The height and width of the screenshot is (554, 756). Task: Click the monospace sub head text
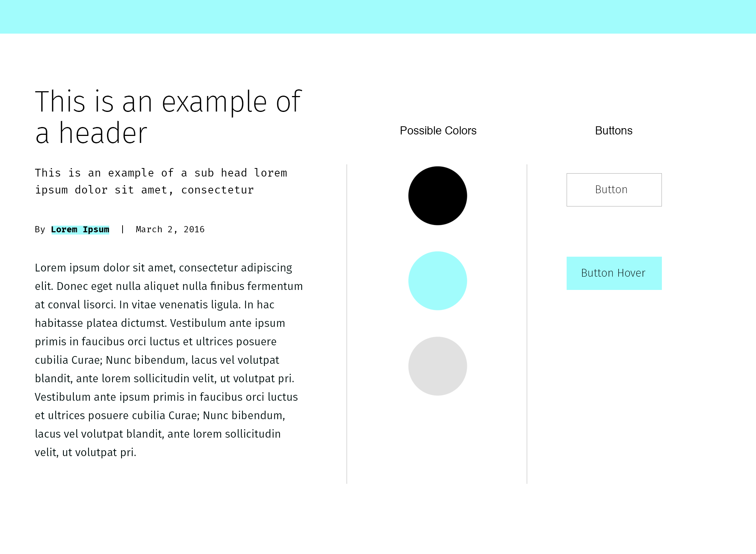161,181
